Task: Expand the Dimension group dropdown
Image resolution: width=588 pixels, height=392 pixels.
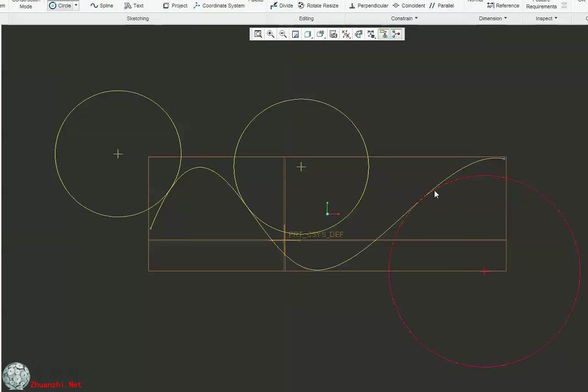Action: [493, 18]
